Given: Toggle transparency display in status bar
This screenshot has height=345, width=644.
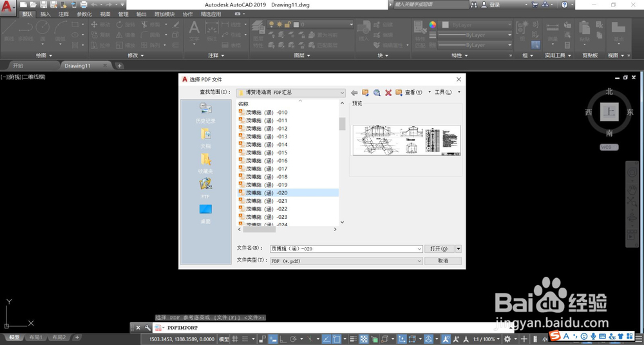Looking at the screenshot, I should (x=363, y=339).
